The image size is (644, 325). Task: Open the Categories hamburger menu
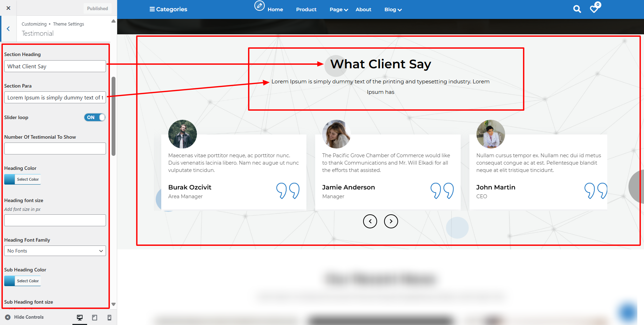click(168, 9)
